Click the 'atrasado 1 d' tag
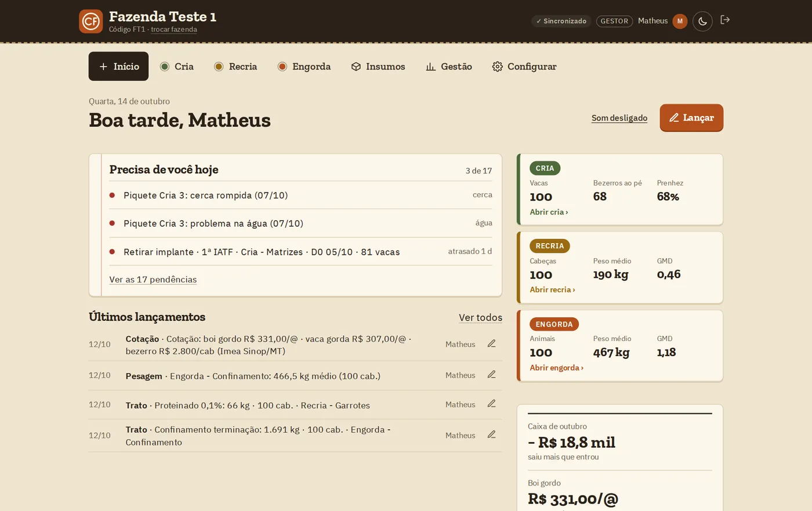 (x=470, y=251)
